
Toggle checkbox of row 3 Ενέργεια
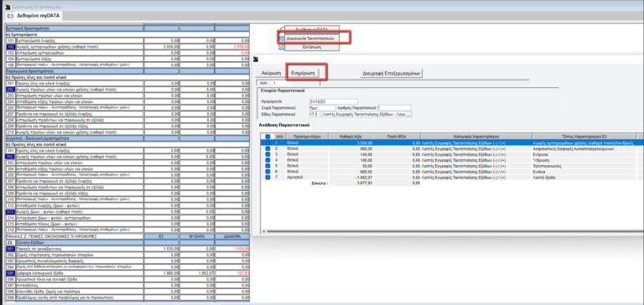pyautogui.click(x=267, y=154)
